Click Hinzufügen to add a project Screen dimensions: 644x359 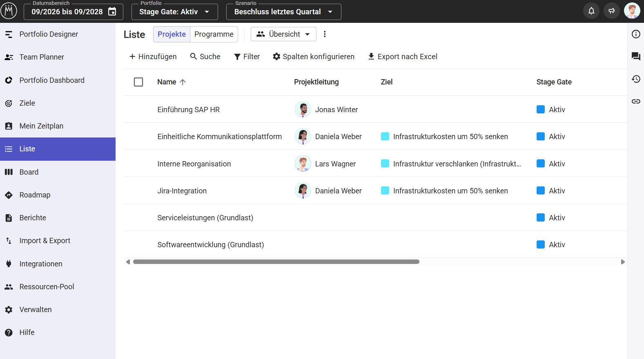[x=153, y=57]
